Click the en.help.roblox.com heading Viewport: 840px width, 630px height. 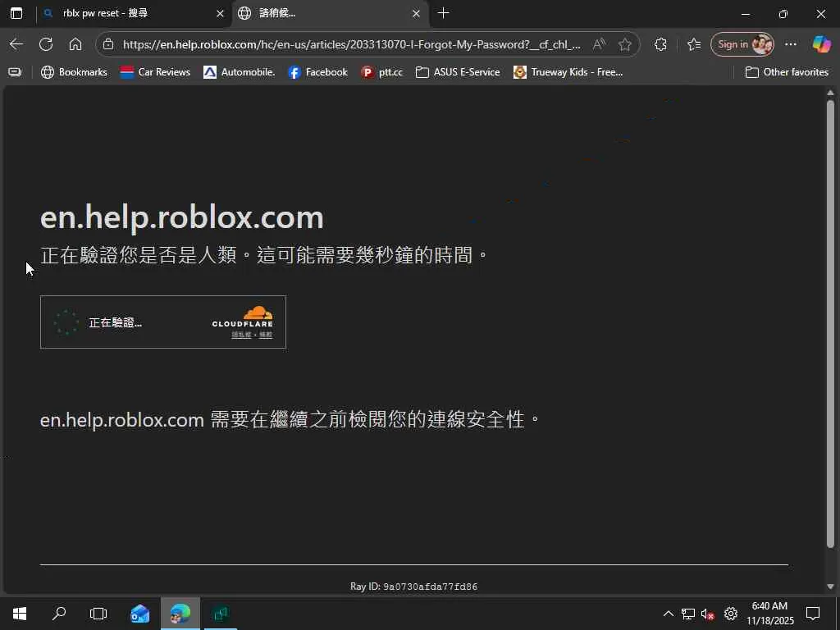point(181,217)
